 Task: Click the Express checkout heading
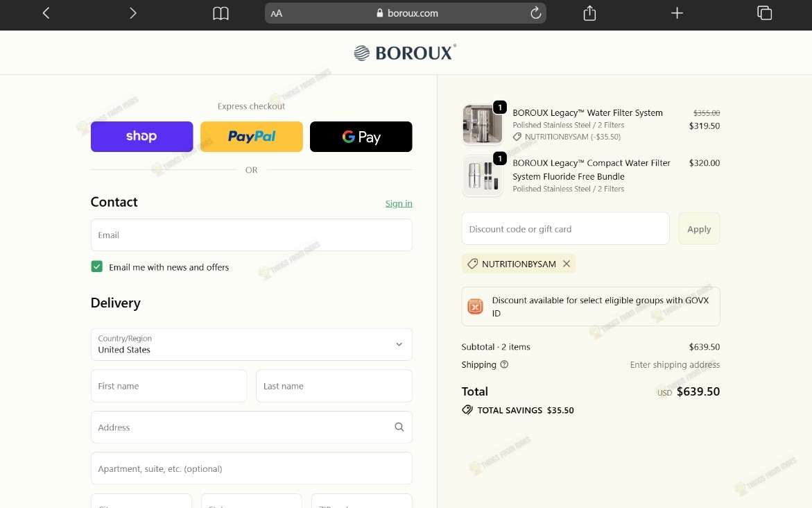point(251,105)
